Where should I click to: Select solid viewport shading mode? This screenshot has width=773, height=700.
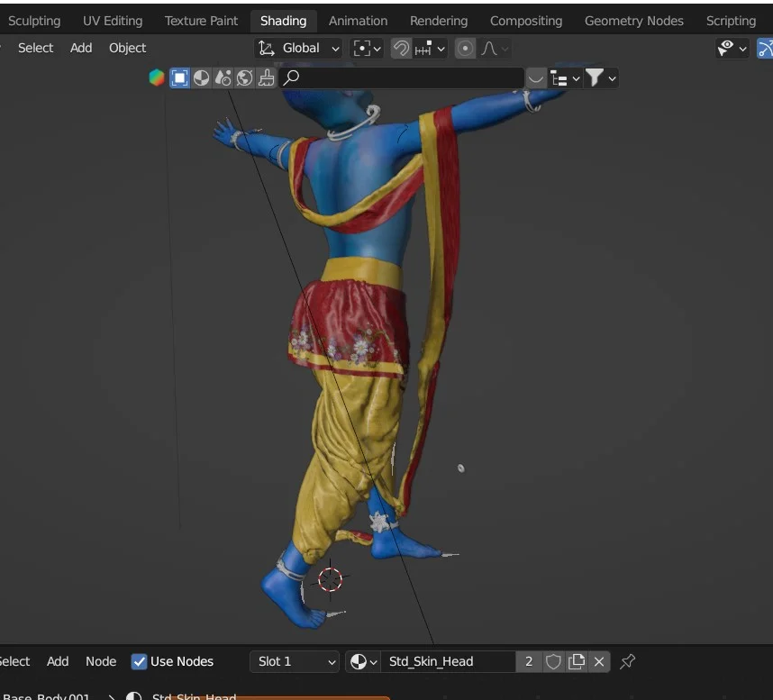[x=180, y=78]
